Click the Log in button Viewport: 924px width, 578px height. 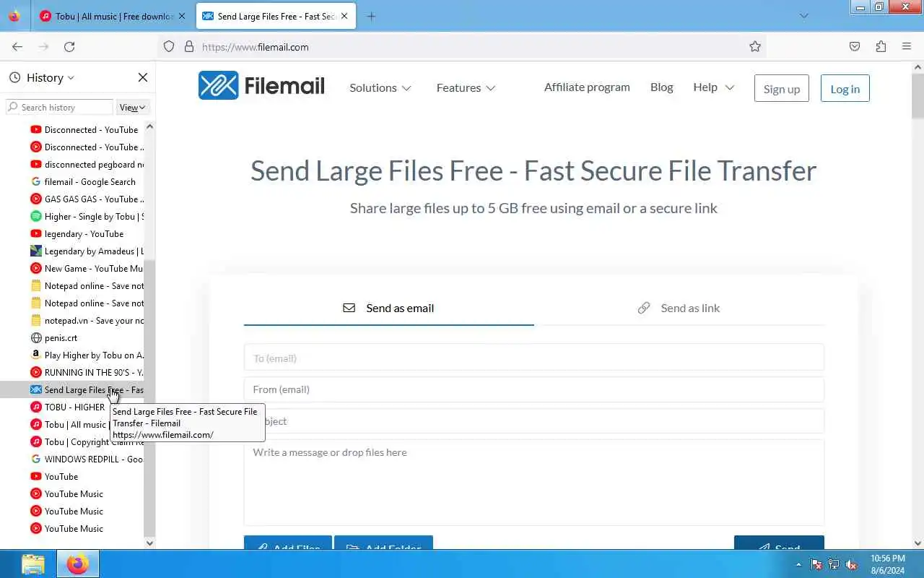(845, 89)
